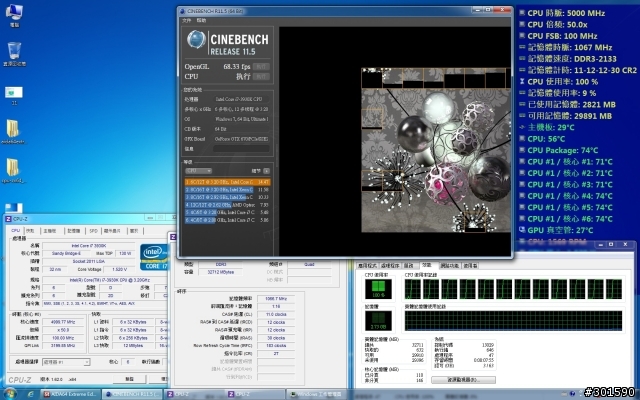Switch to the second CPU-Z taskbar button
Screen dimensions: 640x400
click(x=256, y=394)
